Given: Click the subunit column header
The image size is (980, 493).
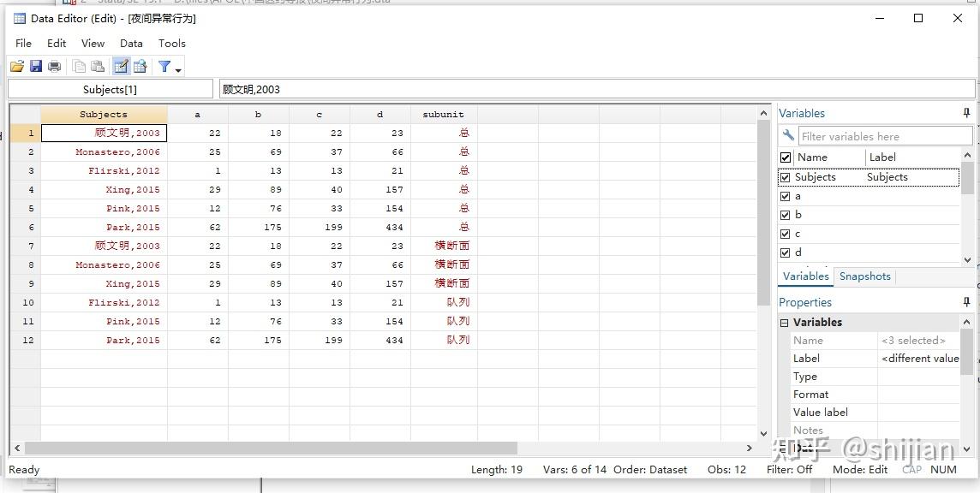Looking at the screenshot, I should coord(444,115).
